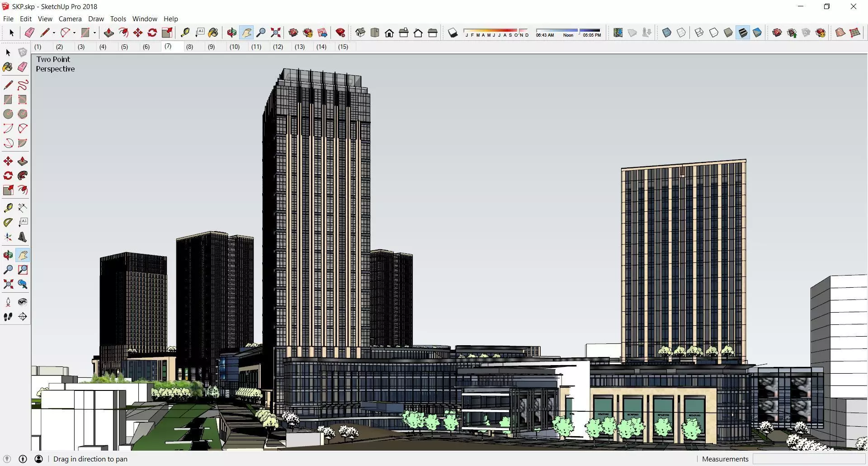The image size is (868, 466).
Task: Click the model credits info icon
Action: (x=23, y=459)
